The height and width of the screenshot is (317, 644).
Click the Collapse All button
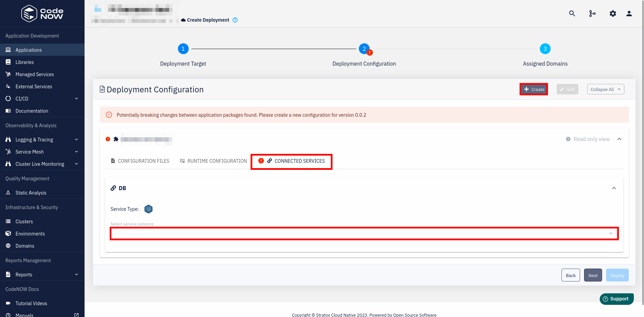pos(605,89)
